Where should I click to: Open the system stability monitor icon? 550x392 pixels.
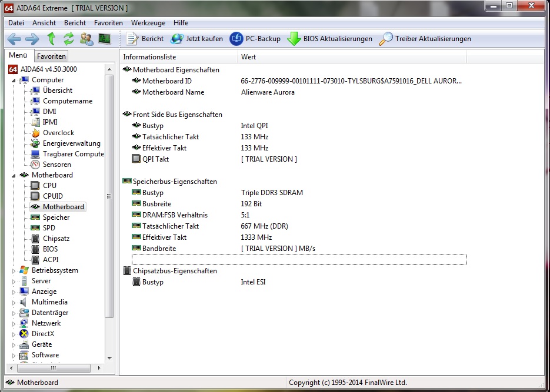105,39
